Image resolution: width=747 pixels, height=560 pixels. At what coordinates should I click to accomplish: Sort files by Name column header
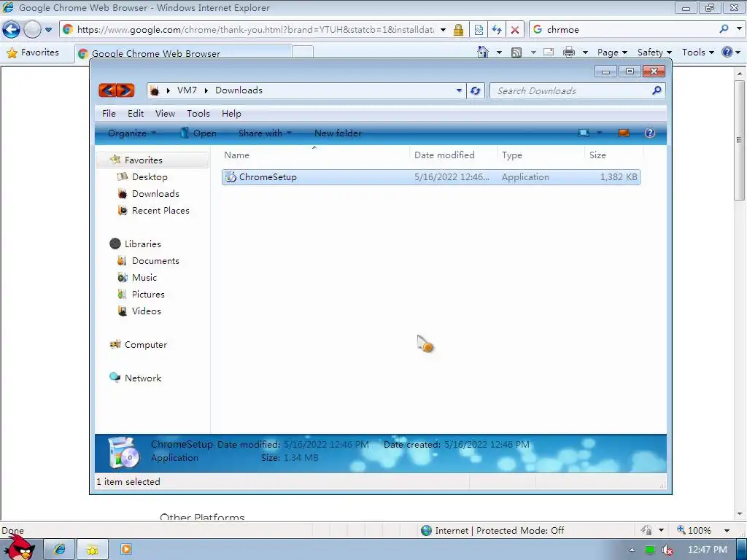pos(314,155)
